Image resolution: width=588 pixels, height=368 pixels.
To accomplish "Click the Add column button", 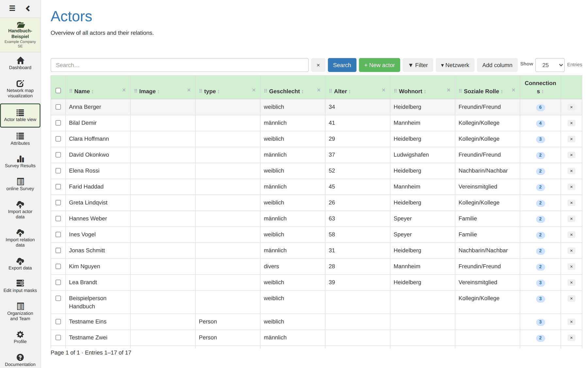I will tap(497, 65).
